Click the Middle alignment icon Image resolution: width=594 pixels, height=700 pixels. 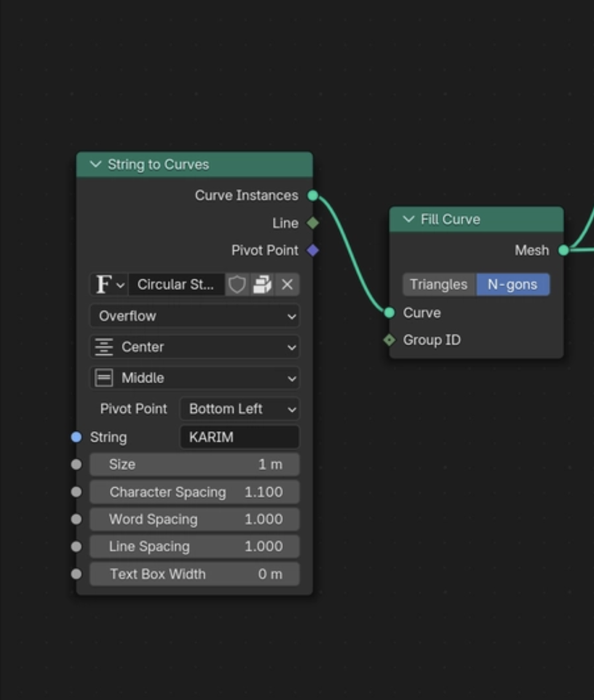(x=104, y=378)
